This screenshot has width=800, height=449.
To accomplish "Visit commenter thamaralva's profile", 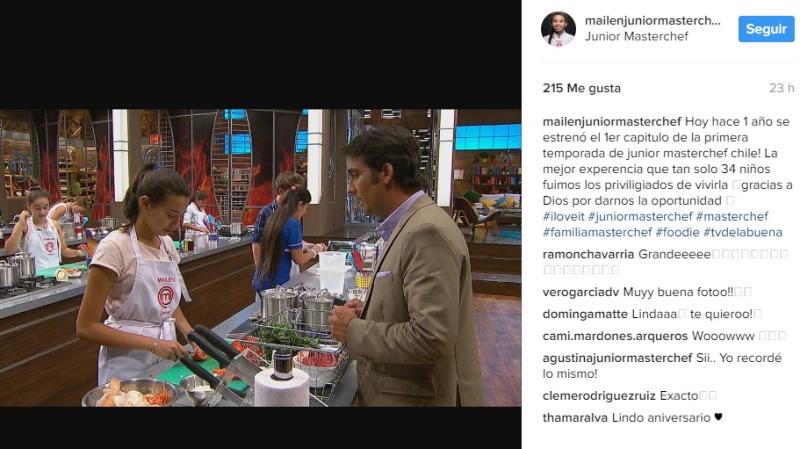I will 575,417.
